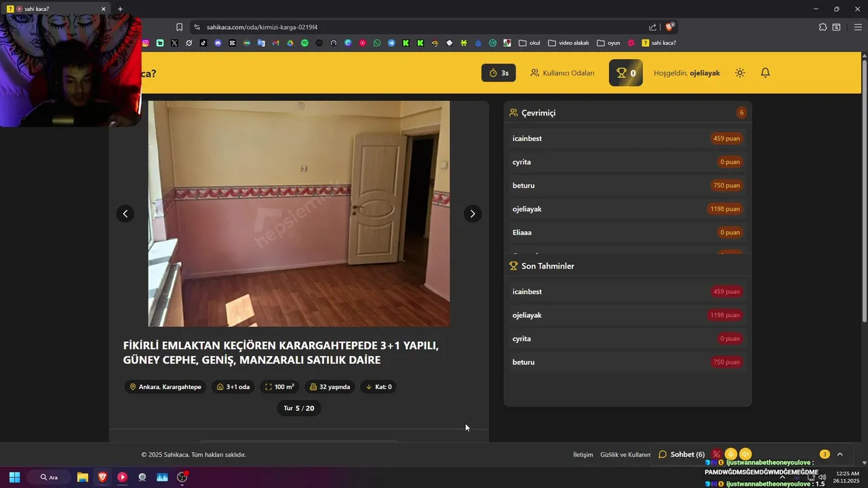
Task: Open the Instagram bookmark icon
Action: (x=145, y=43)
